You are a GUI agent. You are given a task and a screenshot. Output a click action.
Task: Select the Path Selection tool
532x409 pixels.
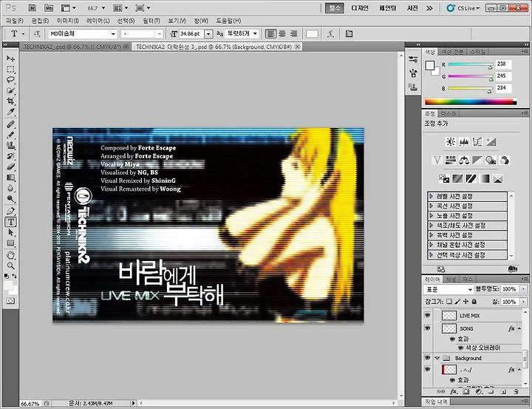(10, 233)
